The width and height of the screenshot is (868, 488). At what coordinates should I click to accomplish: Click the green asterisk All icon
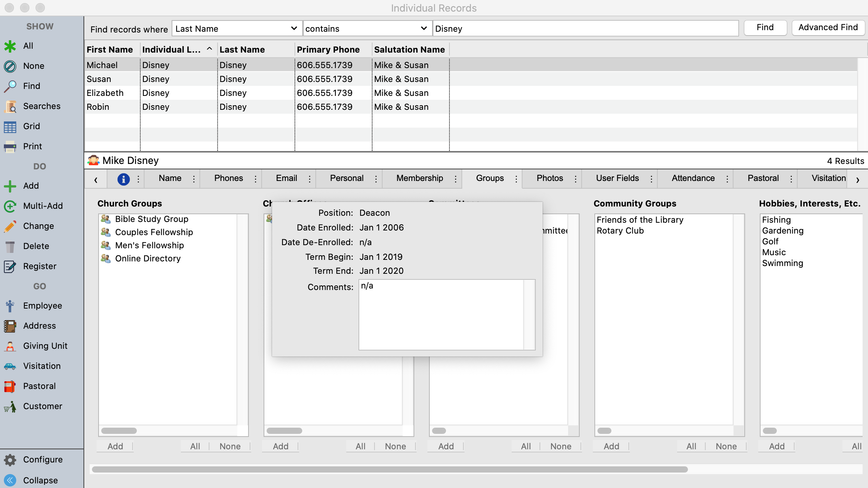point(10,46)
